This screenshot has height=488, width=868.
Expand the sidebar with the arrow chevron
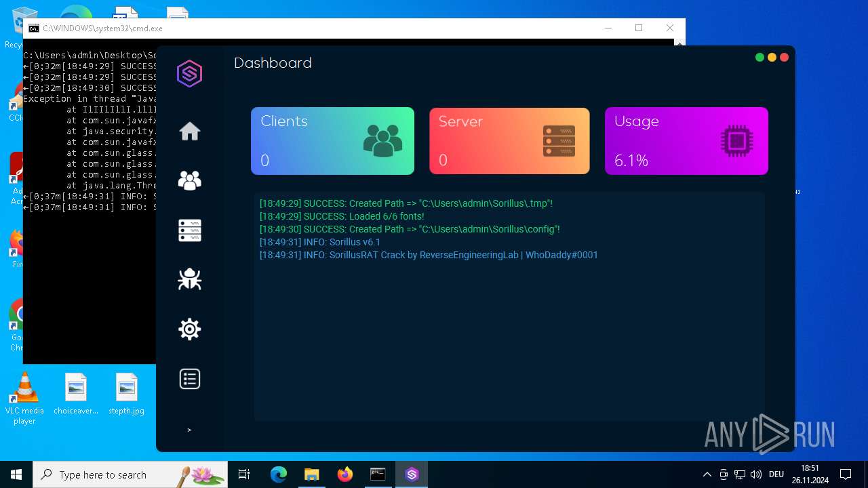pos(189,430)
